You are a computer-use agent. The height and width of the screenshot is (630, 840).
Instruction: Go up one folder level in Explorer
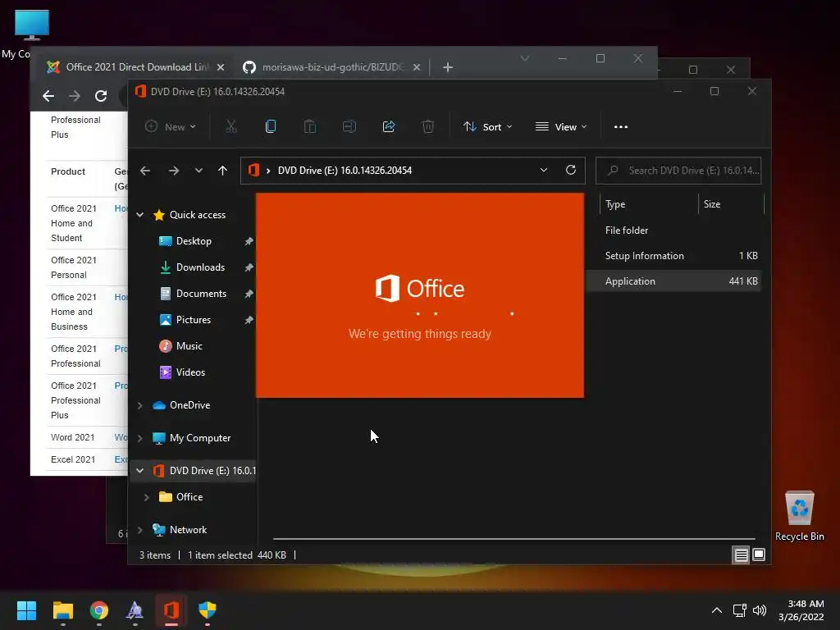pos(223,171)
